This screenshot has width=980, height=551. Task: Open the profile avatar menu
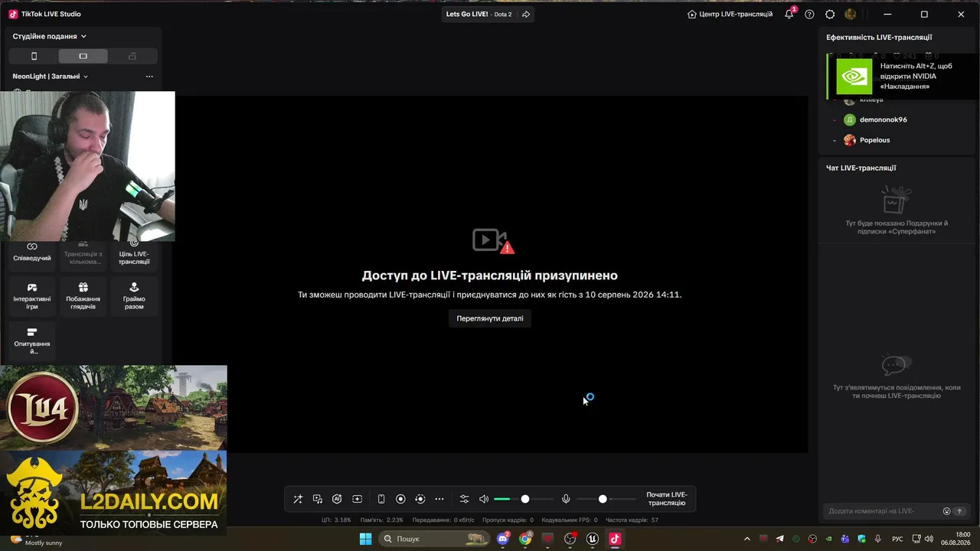point(851,14)
